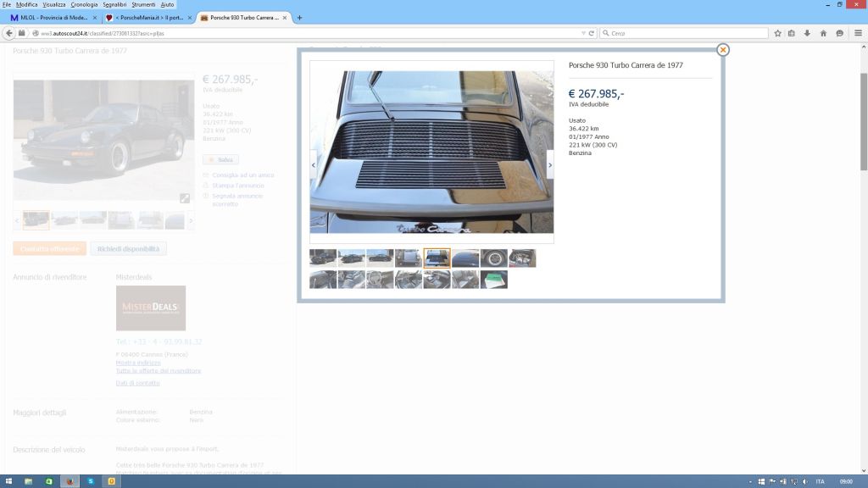Image resolution: width=868 pixels, height=488 pixels.
Task: Open a new browser tab
Action: [x=299, y=18]
